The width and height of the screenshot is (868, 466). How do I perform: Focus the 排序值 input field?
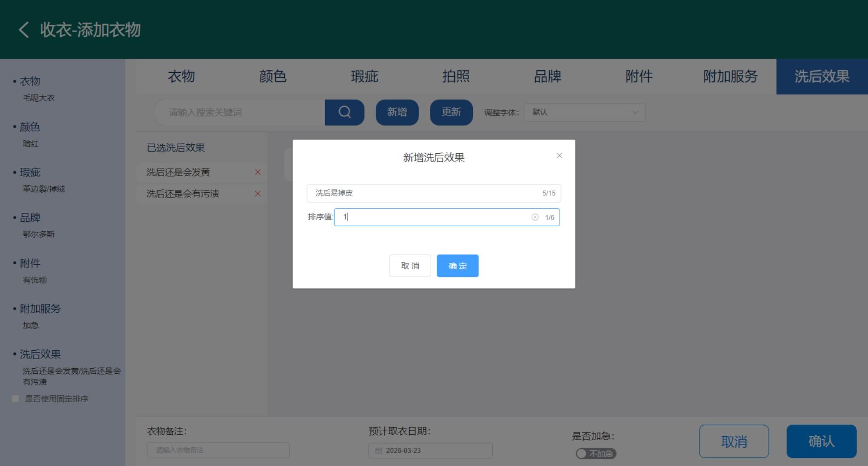point(447,217)
